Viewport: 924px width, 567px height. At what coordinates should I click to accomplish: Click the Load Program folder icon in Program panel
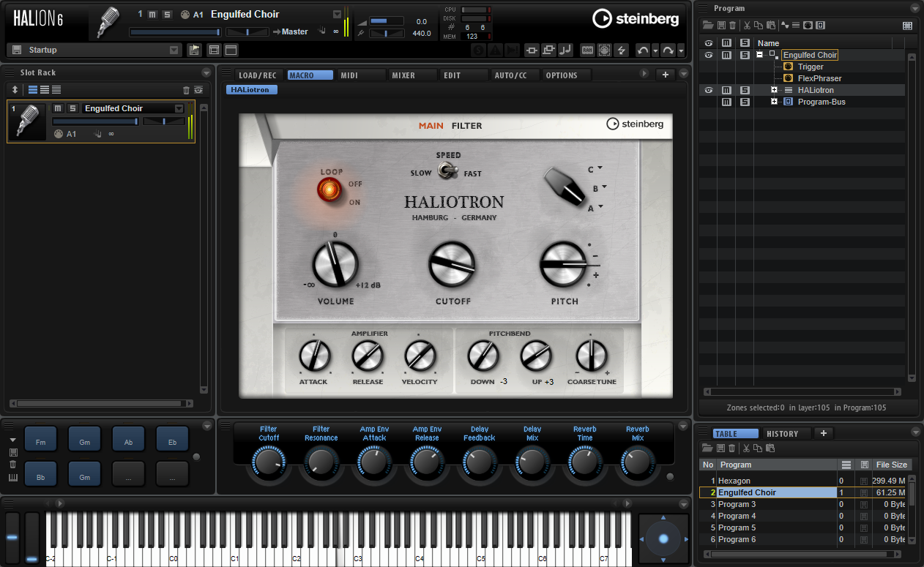click(x=708, y=26)
